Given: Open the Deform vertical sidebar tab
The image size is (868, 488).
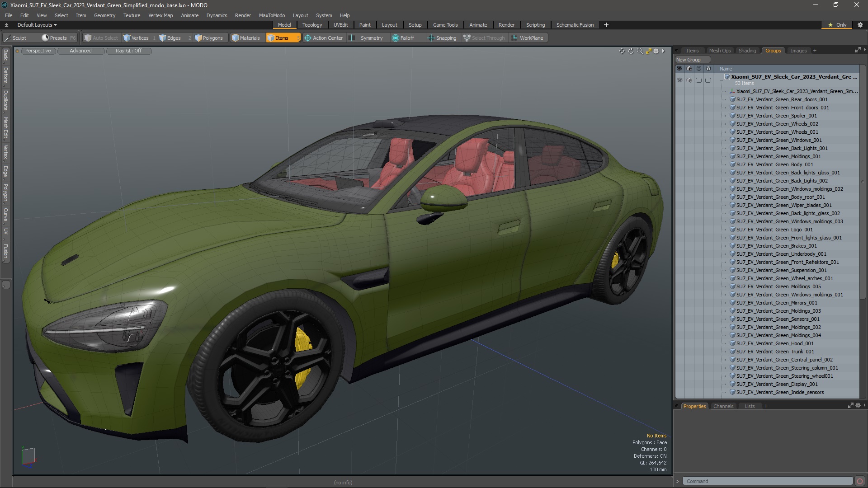Looking at the screenshot, I should pos(5,76).
